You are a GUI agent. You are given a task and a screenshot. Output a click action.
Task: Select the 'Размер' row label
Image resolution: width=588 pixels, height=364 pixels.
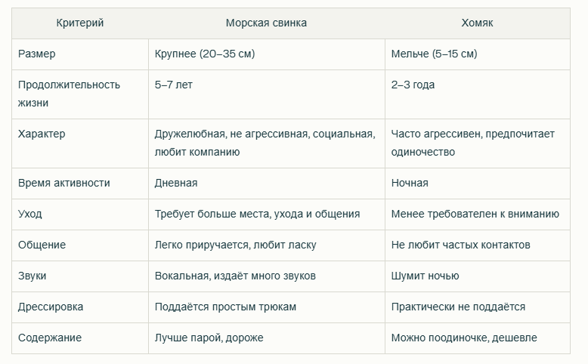pos(80,54)
